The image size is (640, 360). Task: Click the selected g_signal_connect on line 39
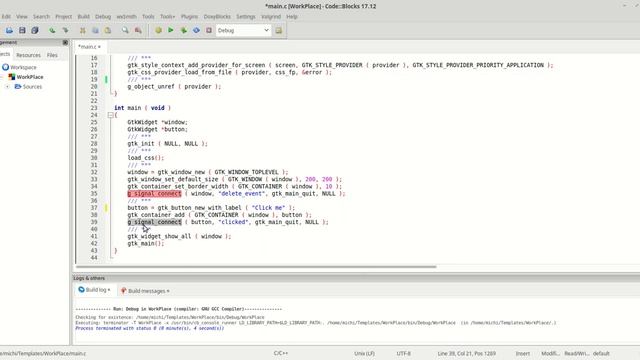tap(154, 222)
